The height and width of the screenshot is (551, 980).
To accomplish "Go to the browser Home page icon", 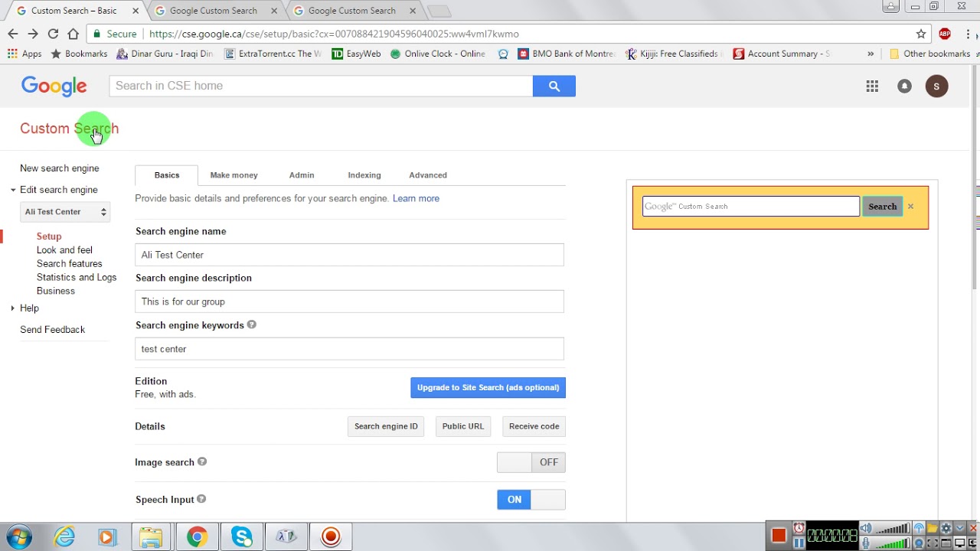I will pyautogui.click(x=73, y=34).
